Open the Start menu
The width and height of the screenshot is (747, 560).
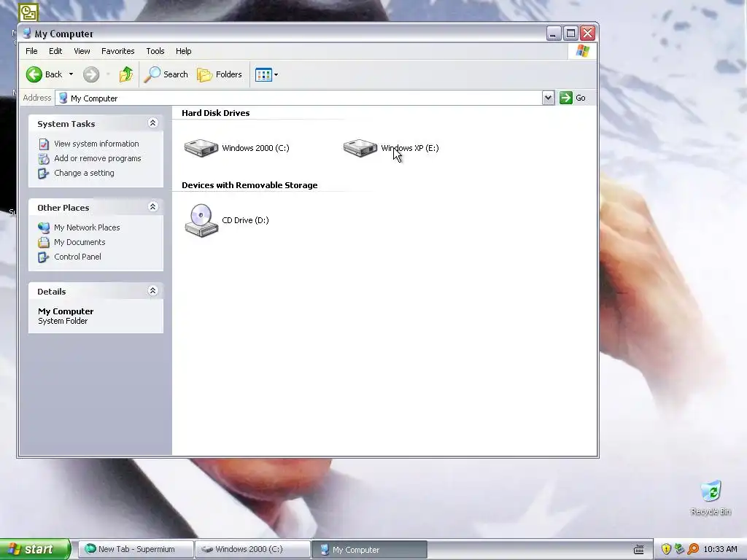[x=35, y=549]
